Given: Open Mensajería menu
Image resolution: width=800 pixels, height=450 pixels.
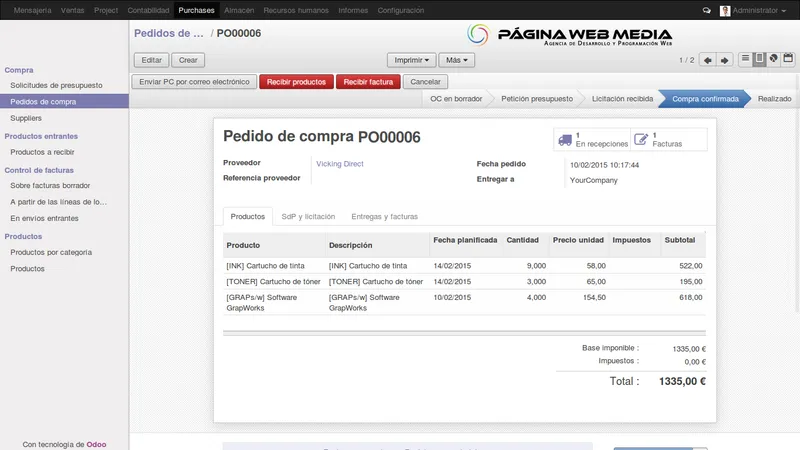Looking at the screenshot, I should coord(33,10).
